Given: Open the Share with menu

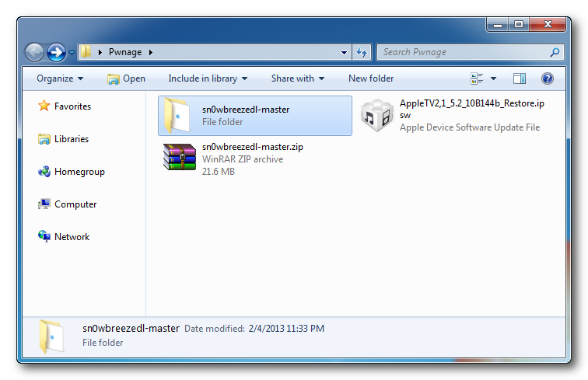Looking at the screenshot, I should click(x=298, y=78).
